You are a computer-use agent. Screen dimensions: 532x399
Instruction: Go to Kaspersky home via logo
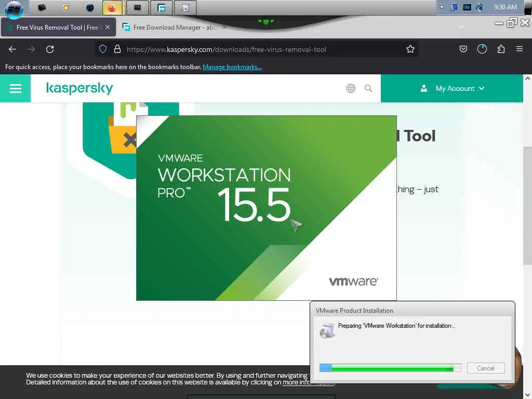(x=79, y=88)
